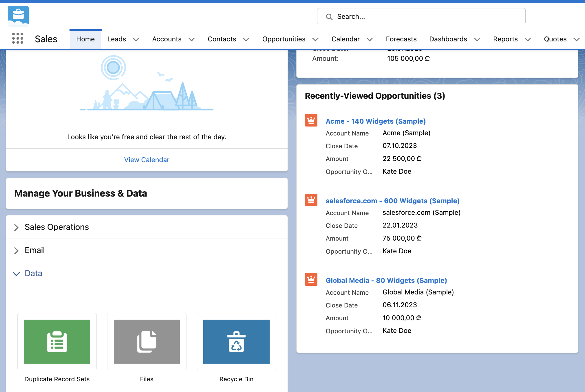Viewport: 585px width, 392px height.
Task: Expand Calendar tab dropdown arrow
Action: (370, 39)
